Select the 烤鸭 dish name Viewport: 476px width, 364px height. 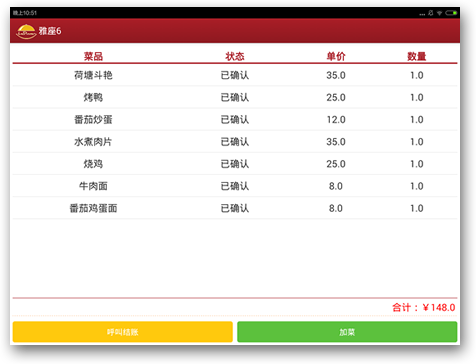point(93,97)
